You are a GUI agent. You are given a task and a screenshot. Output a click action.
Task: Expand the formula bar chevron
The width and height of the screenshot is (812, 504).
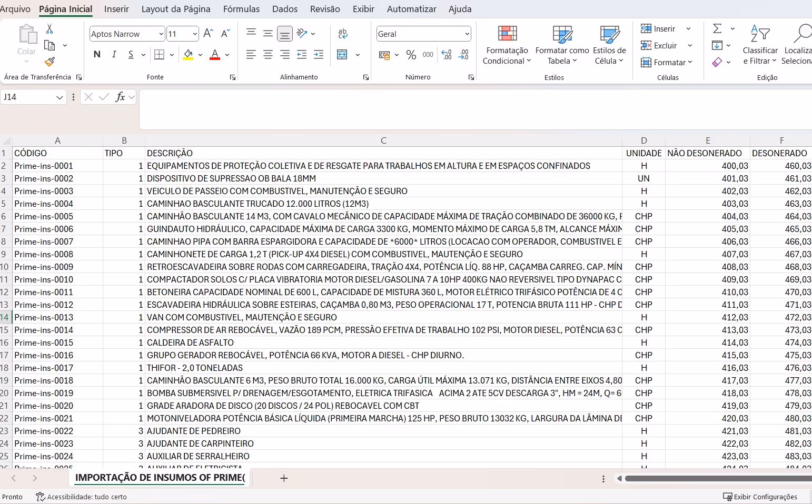pos(132,97)
